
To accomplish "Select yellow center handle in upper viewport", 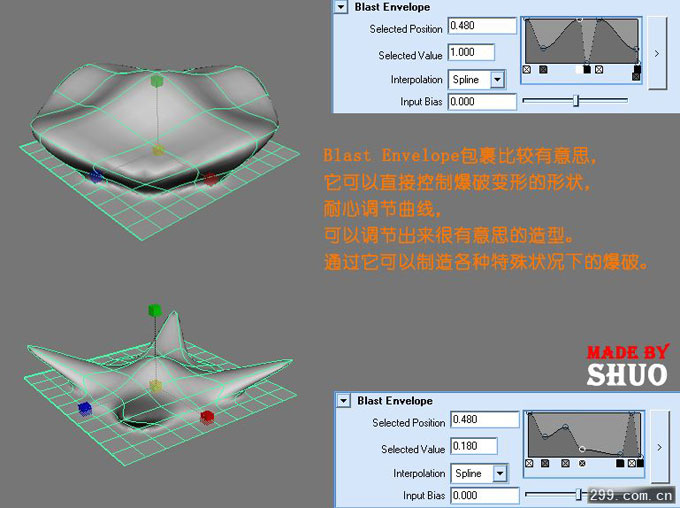I will pos(158,151).
